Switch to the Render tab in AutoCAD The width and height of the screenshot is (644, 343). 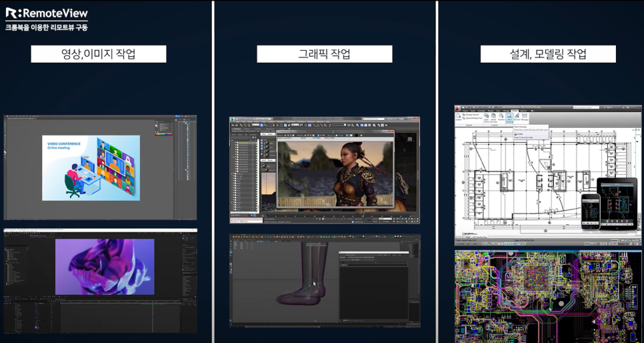[x=491, y=111]
